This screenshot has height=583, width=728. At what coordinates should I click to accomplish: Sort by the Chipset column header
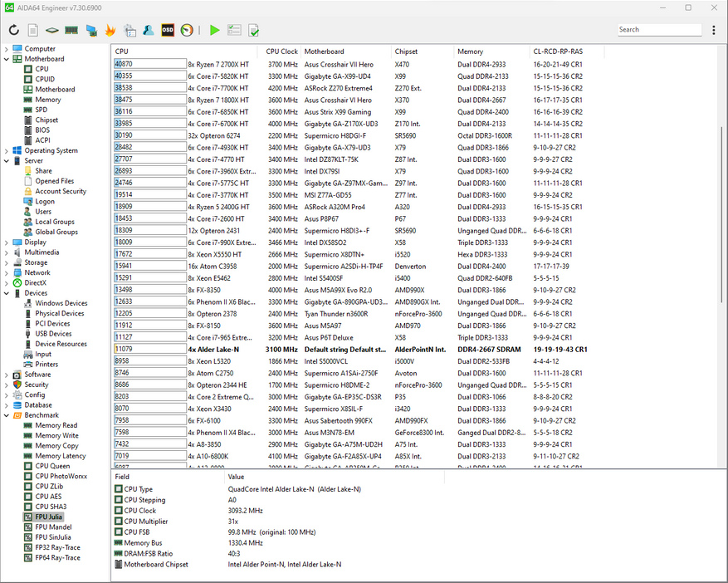(423, 51)
